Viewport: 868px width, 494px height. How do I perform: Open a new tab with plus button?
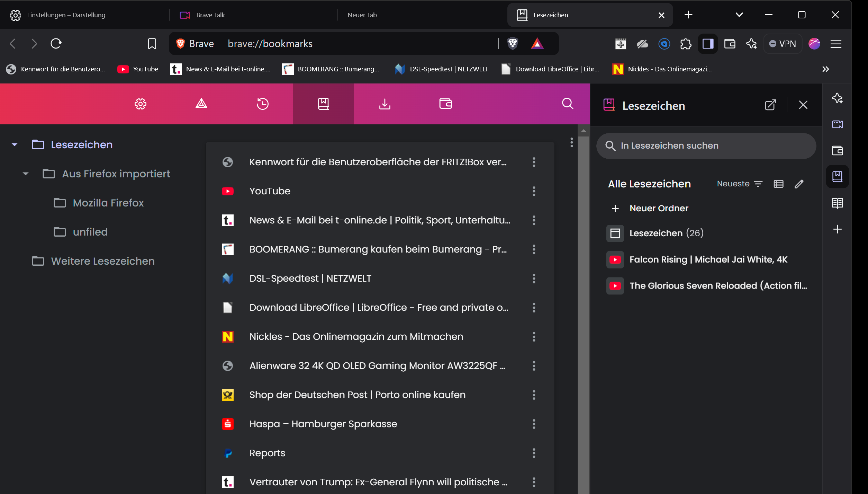click(x=688, y=15)
